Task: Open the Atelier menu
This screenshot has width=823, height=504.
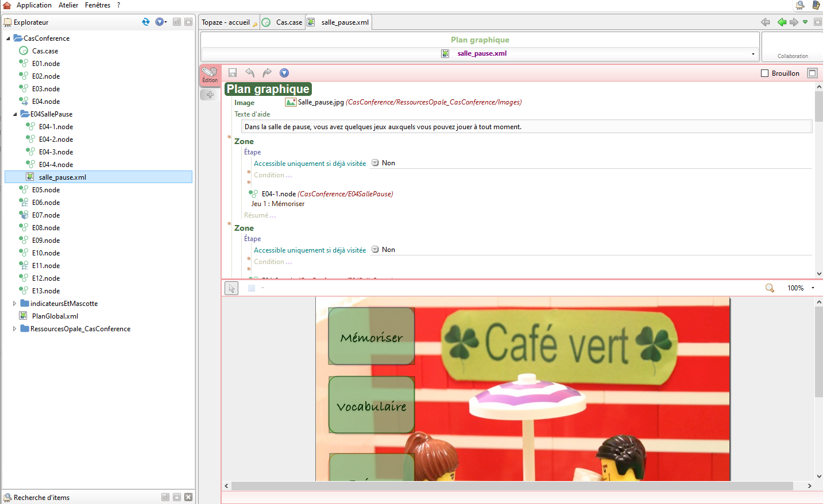Action: click(68, 5)
